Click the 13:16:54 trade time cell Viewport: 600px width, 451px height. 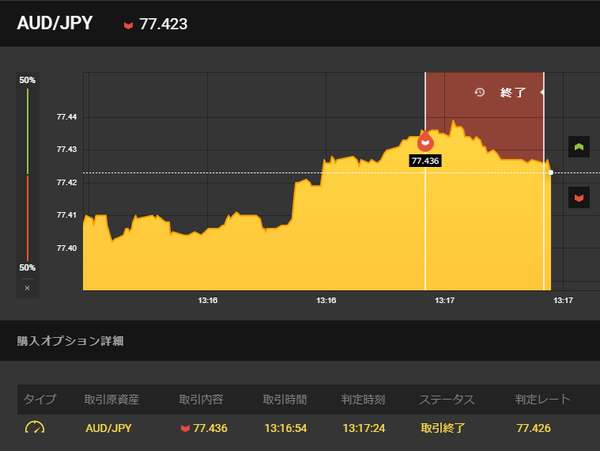point(286,428)
